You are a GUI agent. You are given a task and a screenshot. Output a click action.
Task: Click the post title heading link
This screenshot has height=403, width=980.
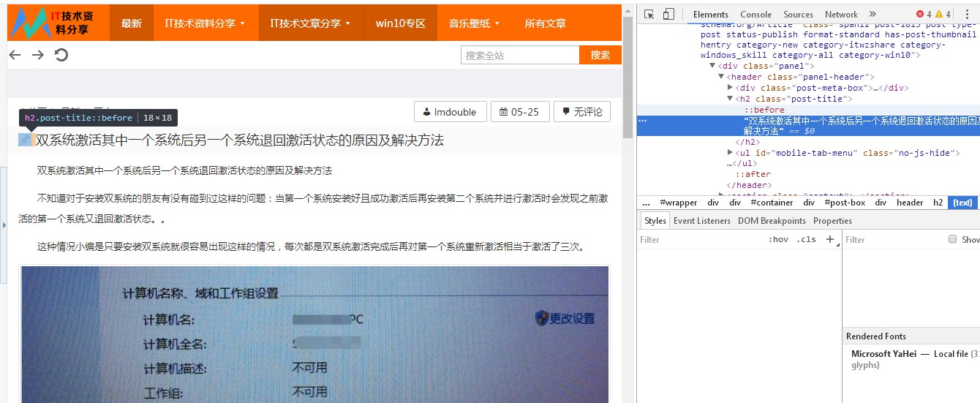click(240, 140)
